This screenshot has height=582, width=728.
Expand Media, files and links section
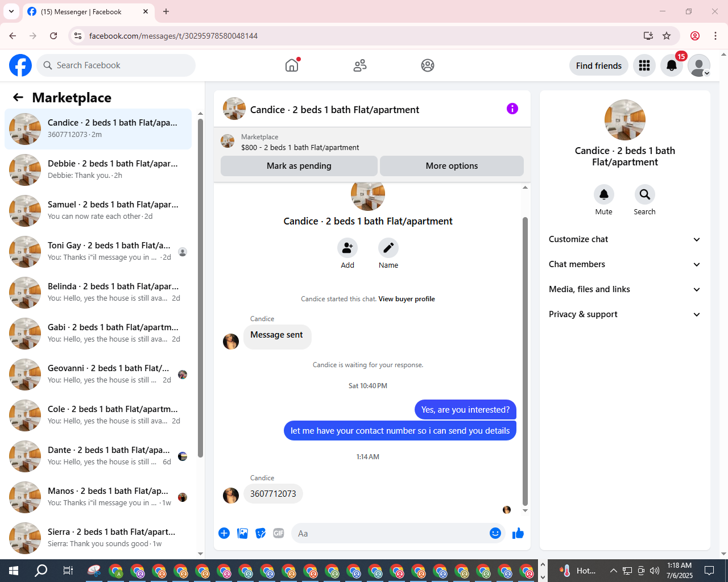click(624, 289)
